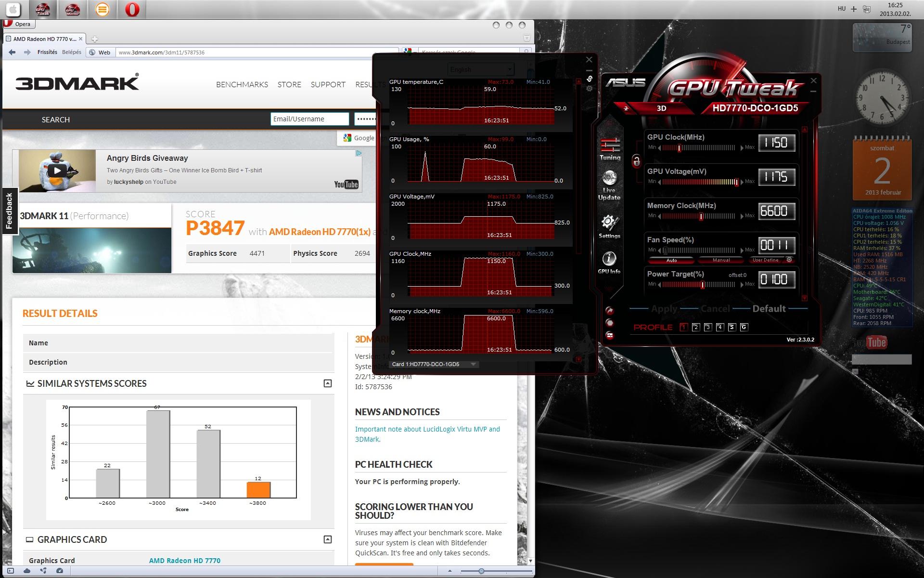This screenshot has width=924, height=578.
Task: Open the Apple logo start menu
Action: (13, 9)
